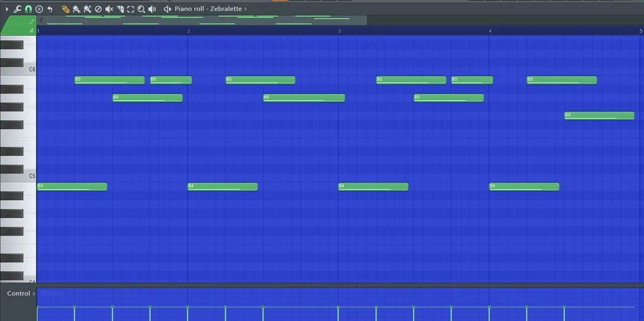Click the velocity handle at bar 4 start

[489, 307]
